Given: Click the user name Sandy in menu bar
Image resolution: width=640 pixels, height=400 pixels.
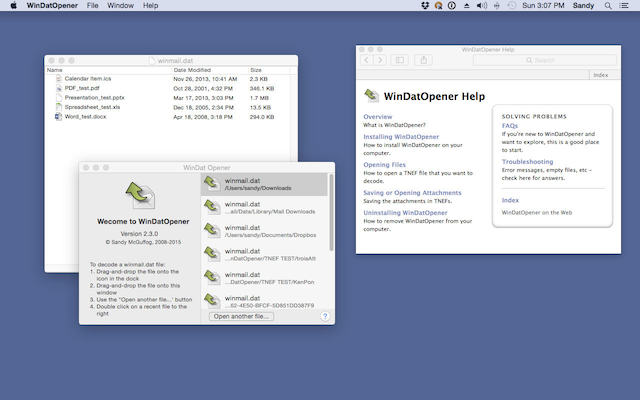Looking at the screenshot, I should click(x=583, y=5).
